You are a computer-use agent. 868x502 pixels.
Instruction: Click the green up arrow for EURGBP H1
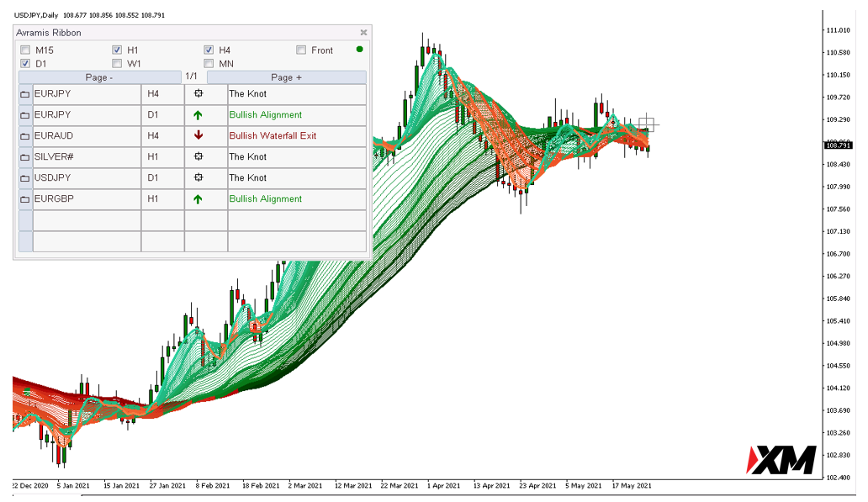point(198,199)
